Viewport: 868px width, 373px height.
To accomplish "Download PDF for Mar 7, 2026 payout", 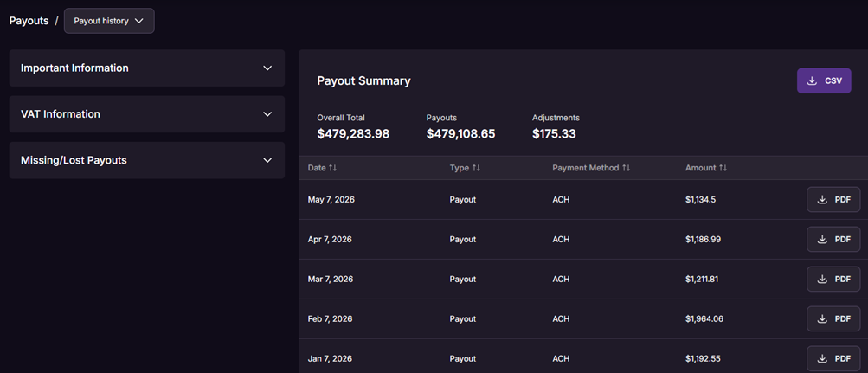I will (833, 279).
